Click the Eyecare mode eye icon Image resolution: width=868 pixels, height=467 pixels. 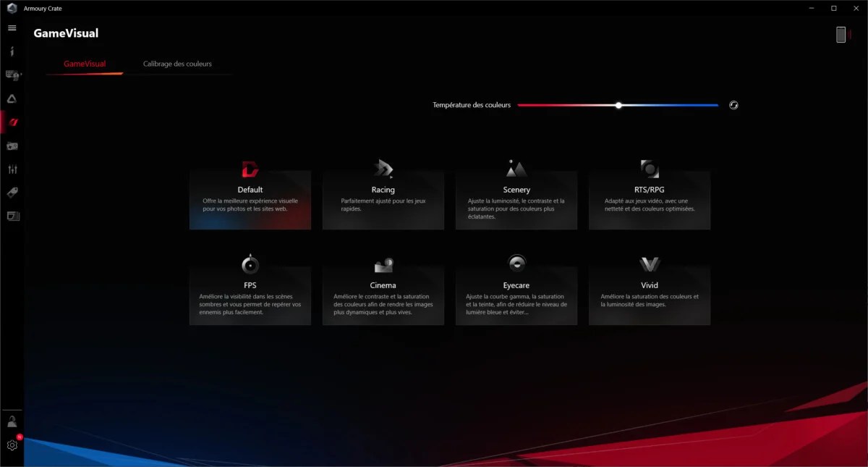[516, 263]
